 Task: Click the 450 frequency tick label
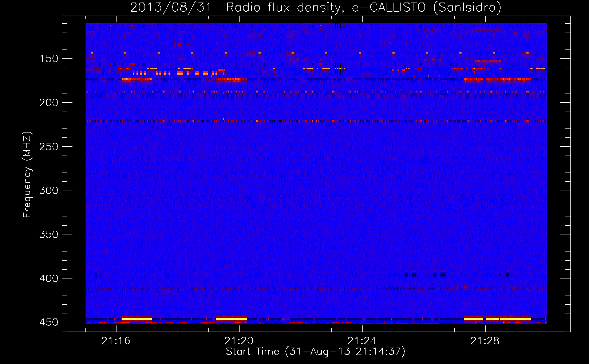coord(49,323)
